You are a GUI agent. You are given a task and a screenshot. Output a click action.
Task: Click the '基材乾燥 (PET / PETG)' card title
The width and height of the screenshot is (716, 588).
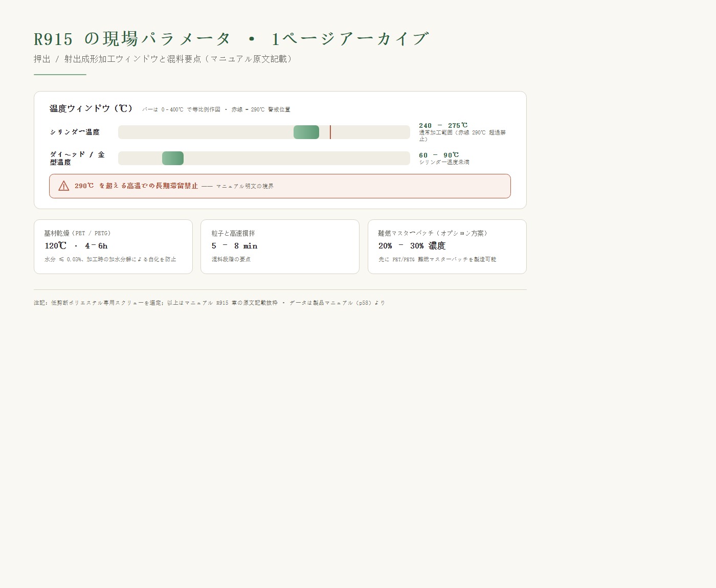coord(77,233)
